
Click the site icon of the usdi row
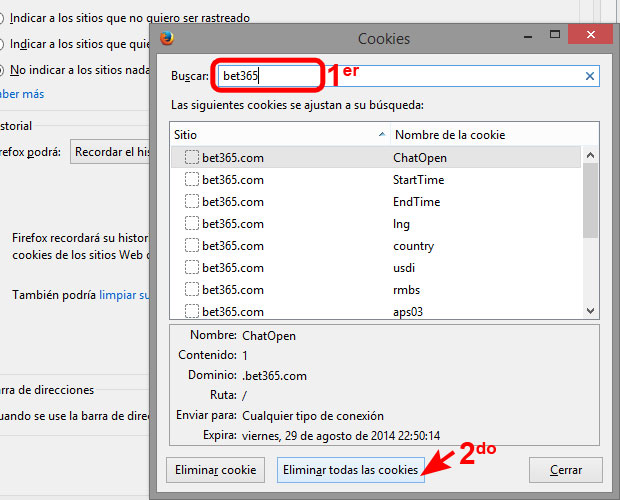pyautogui.click(x=192, y=268)
